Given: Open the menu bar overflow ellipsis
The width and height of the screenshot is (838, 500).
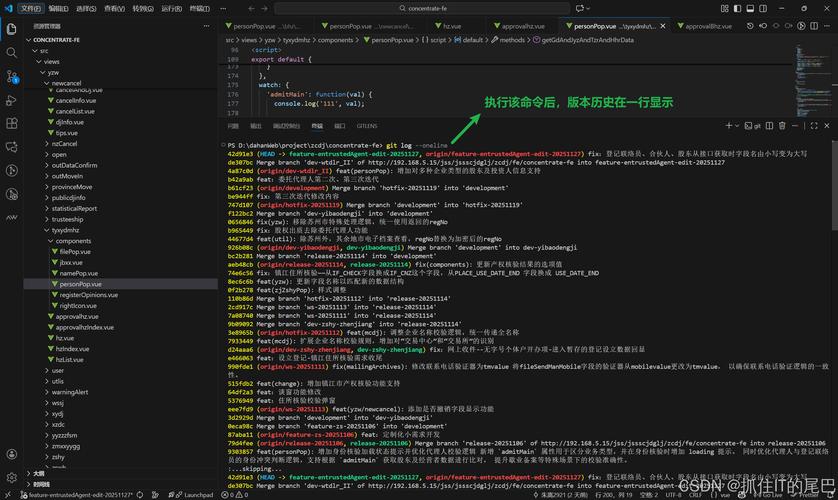Looking at the screenshot, I should (x=223, y=9).
